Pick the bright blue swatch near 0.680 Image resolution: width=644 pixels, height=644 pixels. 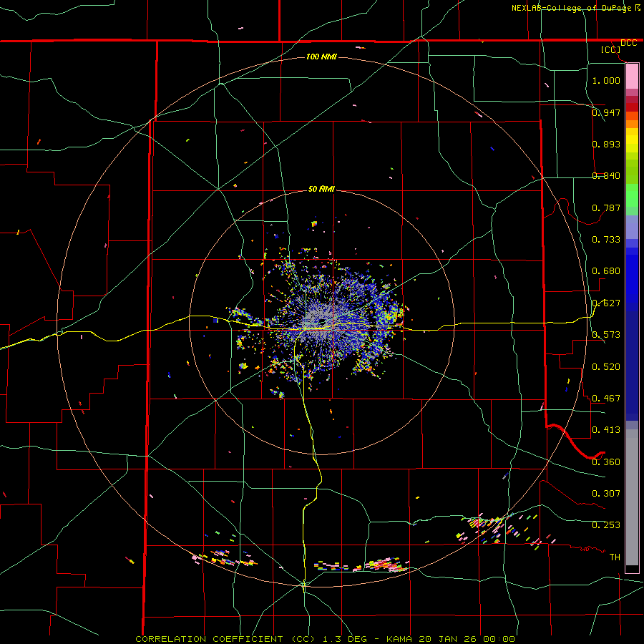click(632, 275)
